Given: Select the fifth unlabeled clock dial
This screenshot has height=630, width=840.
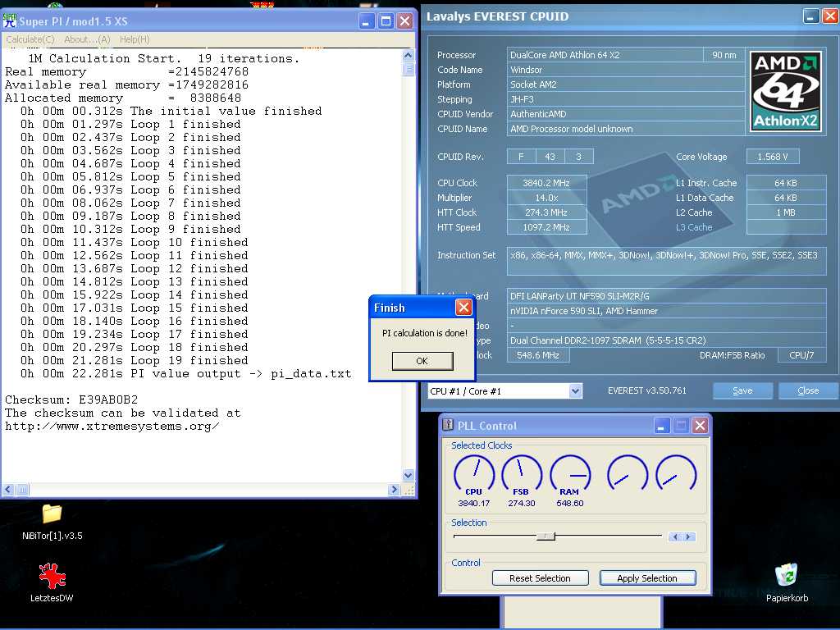Looking at the screenshot, I should (676, 473).
